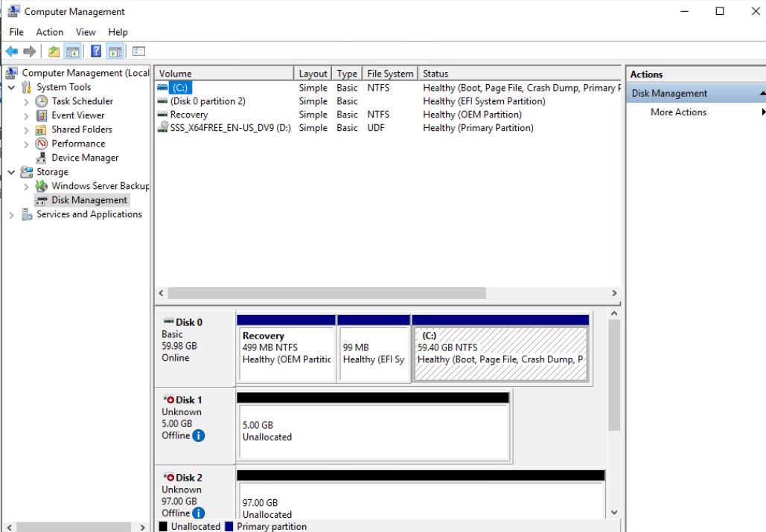Viewport: 766px width, 532px height.
Task: Toggle the Show/Hide console tree toolbar button
Action: pyautogui.click(x=72, y=51)
